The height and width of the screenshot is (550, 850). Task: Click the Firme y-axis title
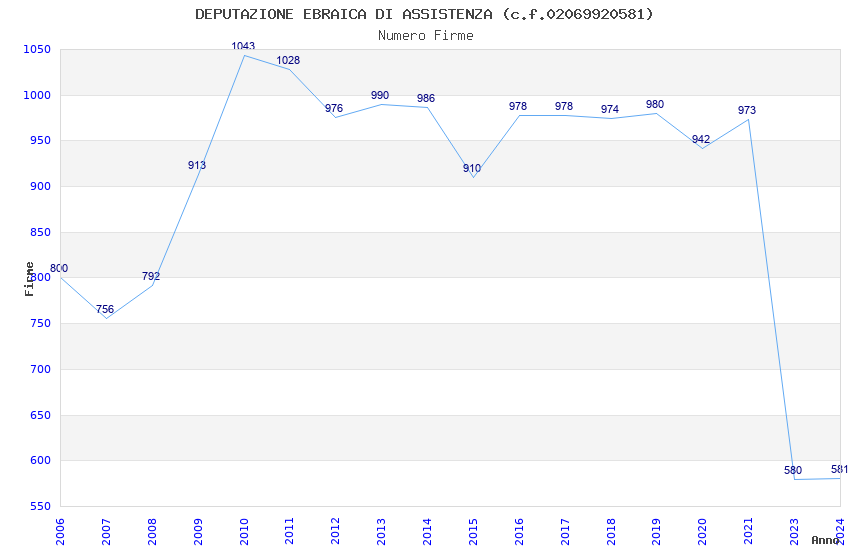(x=29, y=279)
